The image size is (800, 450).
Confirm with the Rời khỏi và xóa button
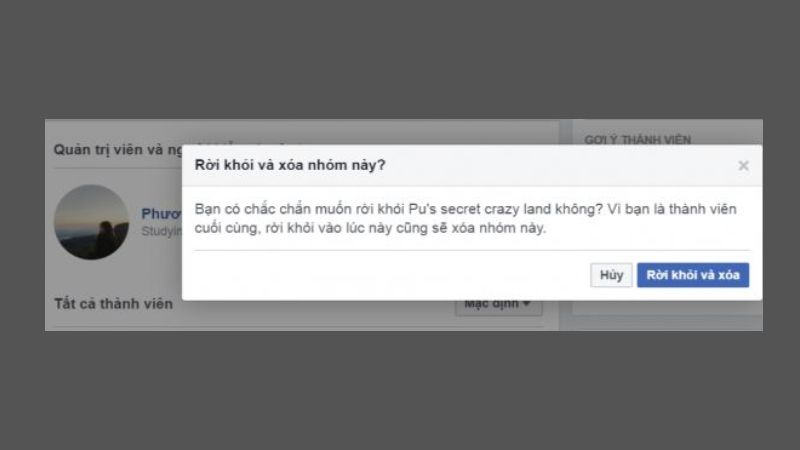click(x=693, y=275)
